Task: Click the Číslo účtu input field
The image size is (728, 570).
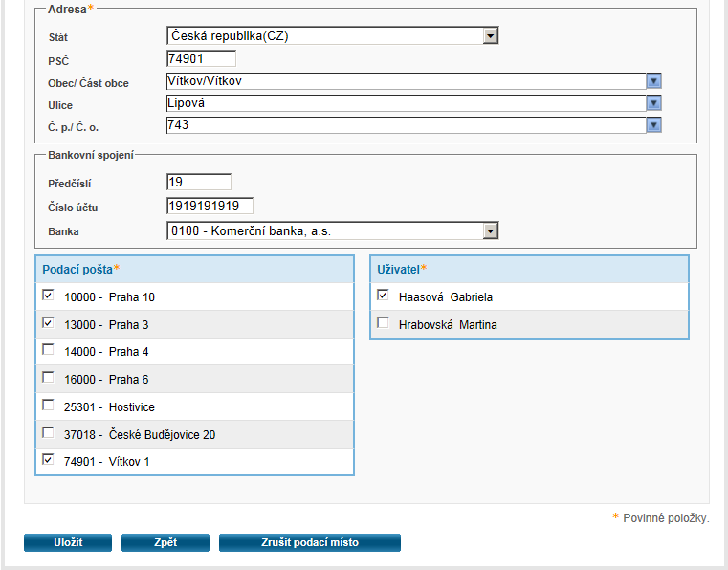Action: pos(209,207)
